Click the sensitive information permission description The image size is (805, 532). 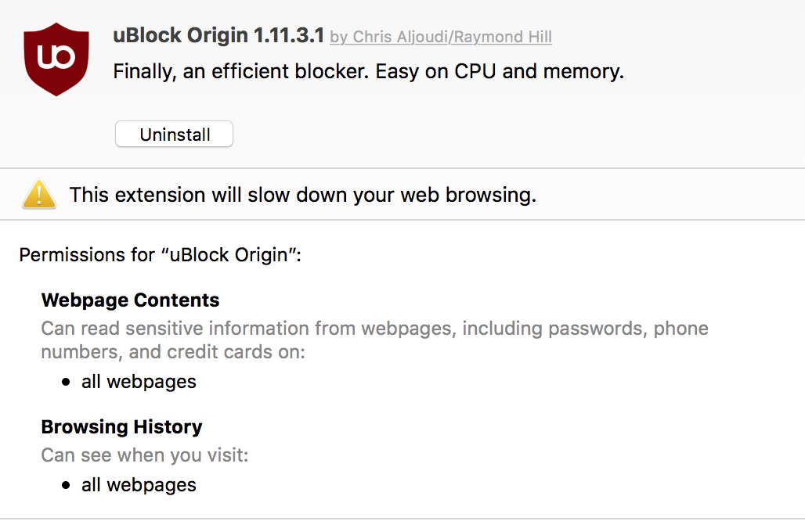pyautogui.click(x=375, y=340)
